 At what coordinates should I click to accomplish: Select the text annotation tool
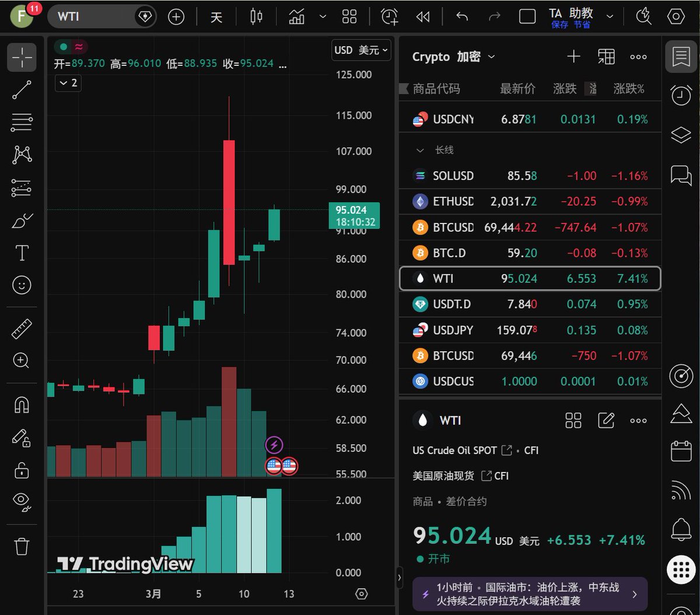tap(22, 253)
